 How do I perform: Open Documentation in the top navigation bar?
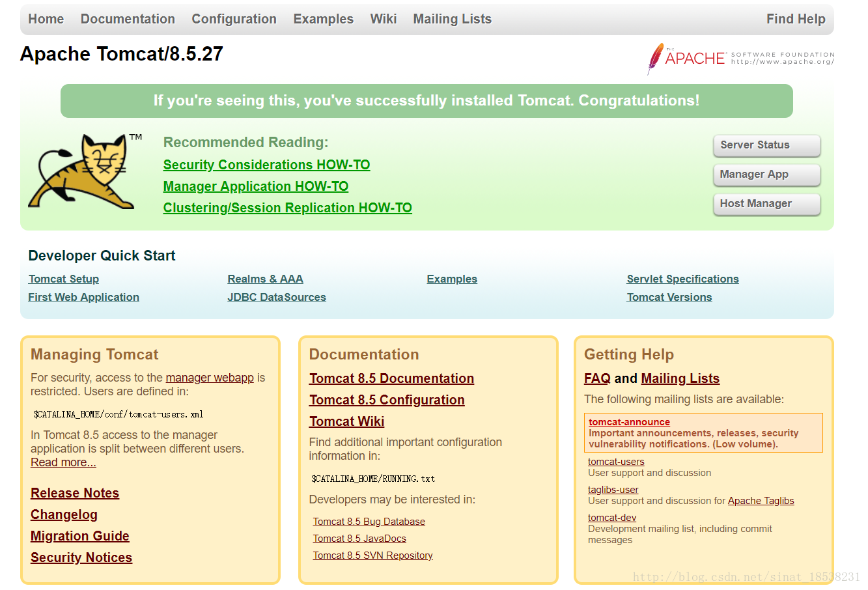(128, 19)
